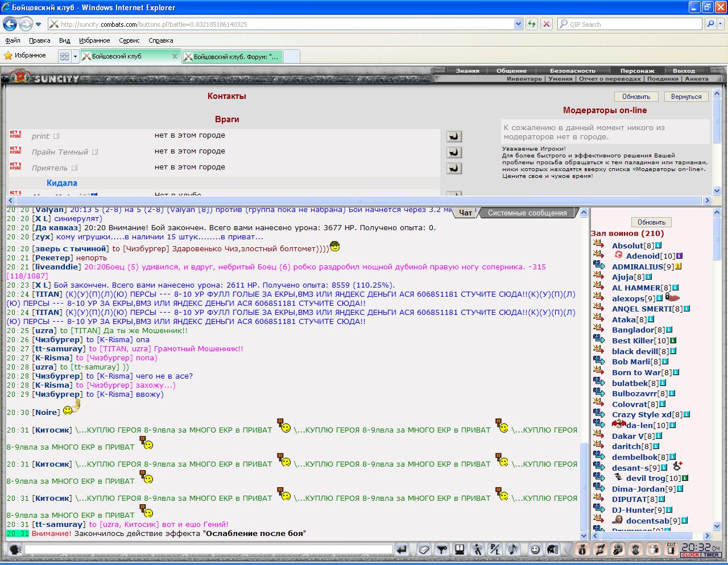This screenshot has height=565, width=728.
Task: Open the Анкета link
Action: pyautogui.click(x=697, y=79)
